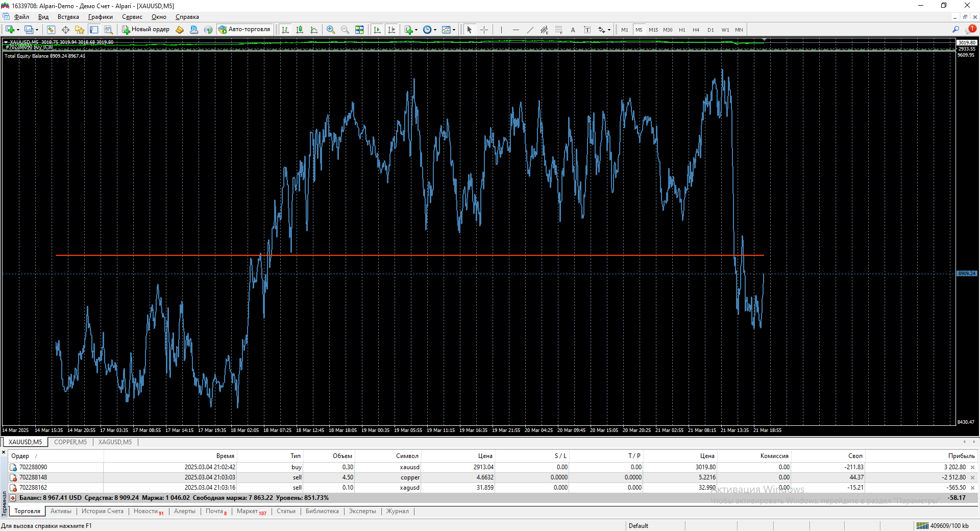The height and width of the screenshot is (531, 980).
Task: Click the zoom out magnifier icon
Action: pos(345,30)
